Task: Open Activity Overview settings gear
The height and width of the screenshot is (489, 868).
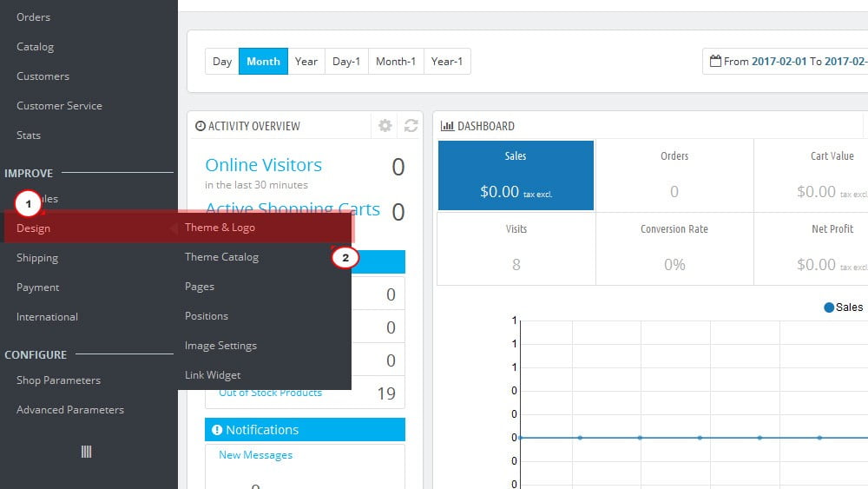Action: point(385,126)
